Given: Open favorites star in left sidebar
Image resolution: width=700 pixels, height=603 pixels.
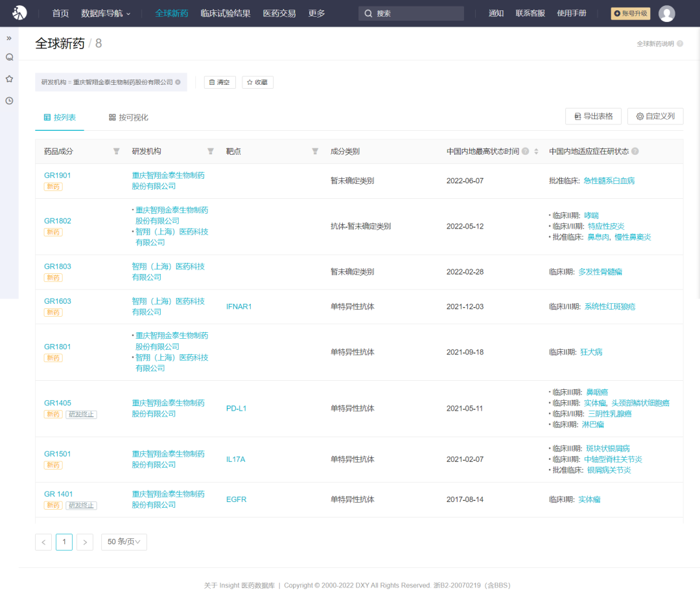Looking at the screenshot, I should [9, 79].
